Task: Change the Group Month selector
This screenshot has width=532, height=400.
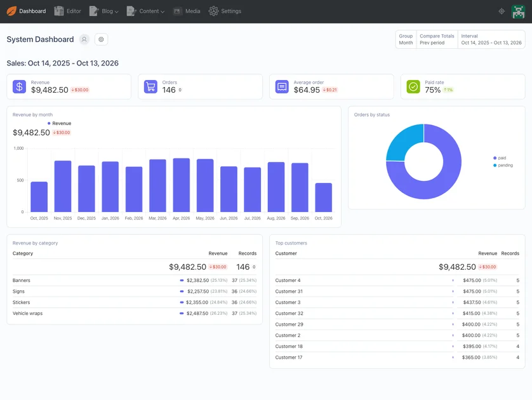Action: (406, 39)
